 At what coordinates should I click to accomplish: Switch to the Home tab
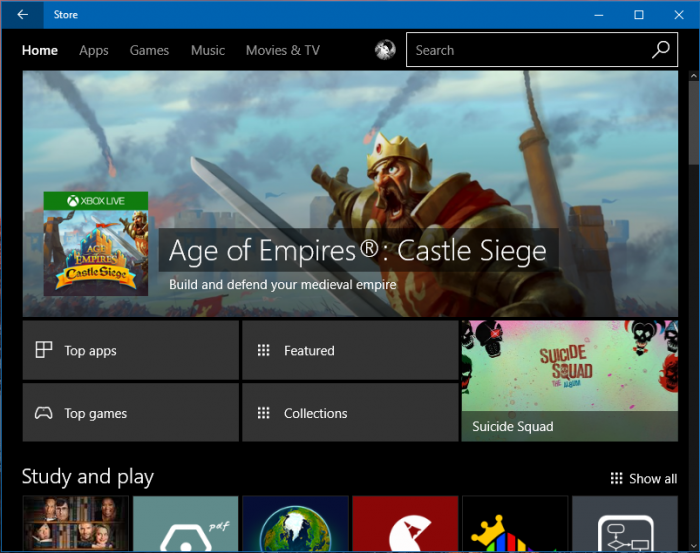[40, 50]
